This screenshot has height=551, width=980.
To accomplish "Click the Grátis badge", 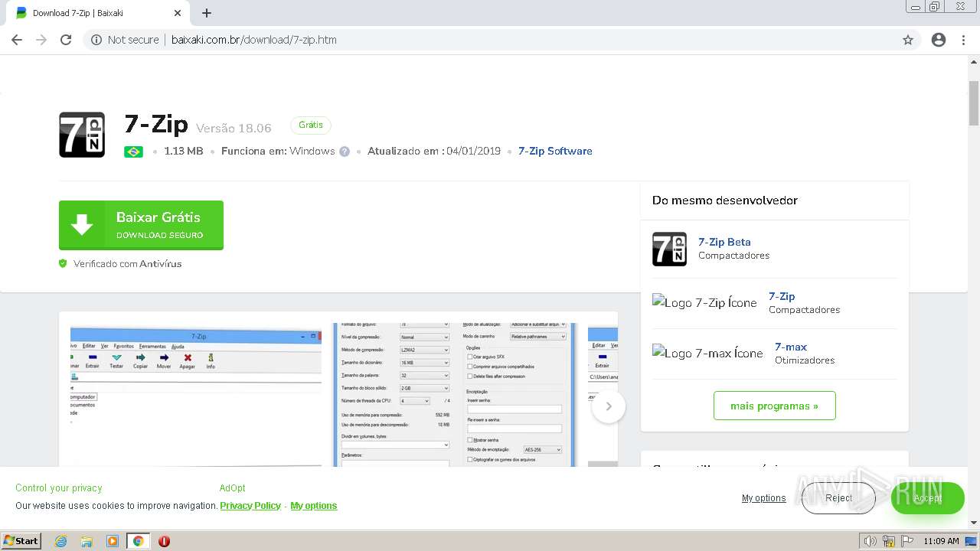I will (311, 125).
